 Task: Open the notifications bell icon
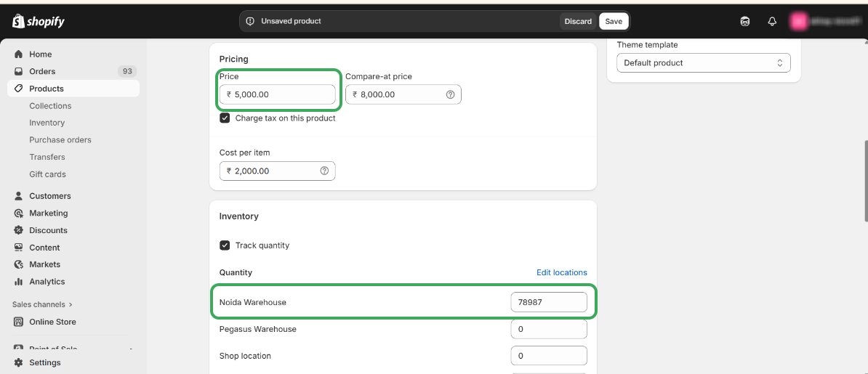pos(772,21)
